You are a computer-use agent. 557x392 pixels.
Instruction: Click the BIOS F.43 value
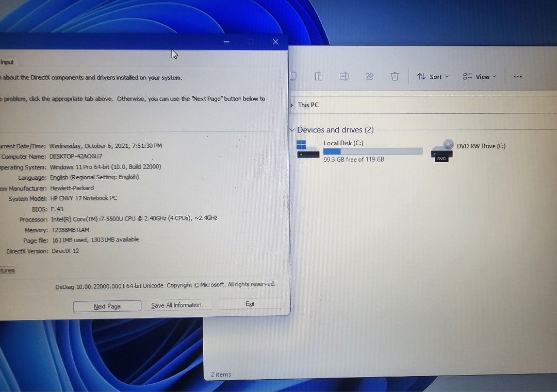[x=57, y=209]
